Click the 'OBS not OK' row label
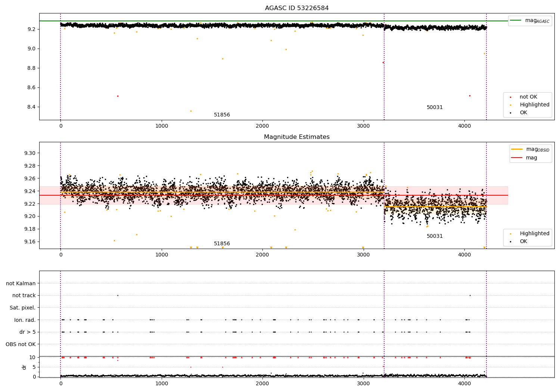The image size is (560, 392). click(21, 345)
